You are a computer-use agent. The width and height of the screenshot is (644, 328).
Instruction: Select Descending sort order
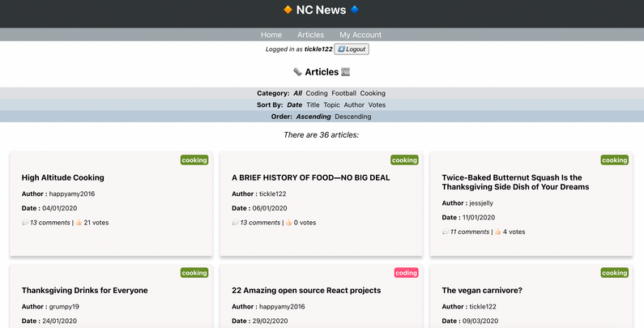tap(353, 117)
